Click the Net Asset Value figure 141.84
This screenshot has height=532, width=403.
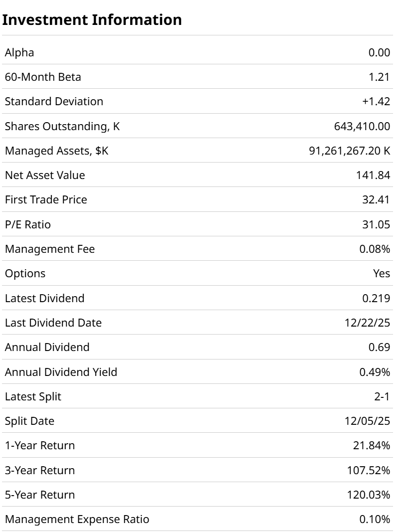[376, 175]
